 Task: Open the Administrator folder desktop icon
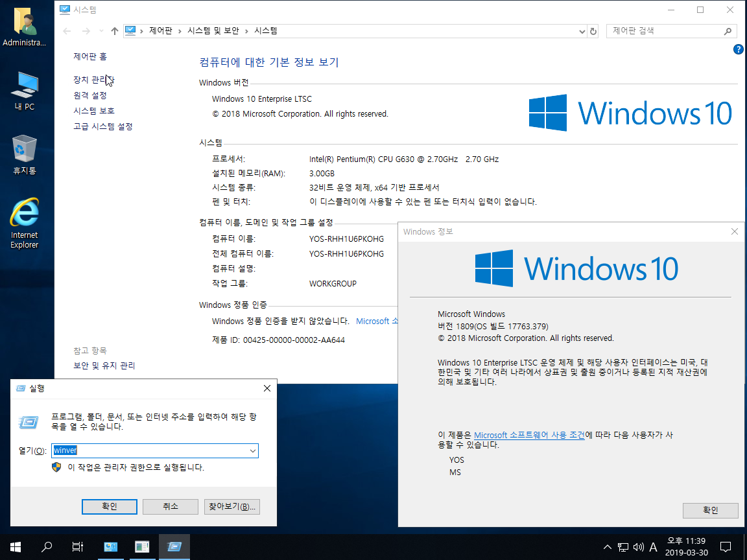point(24,27)
